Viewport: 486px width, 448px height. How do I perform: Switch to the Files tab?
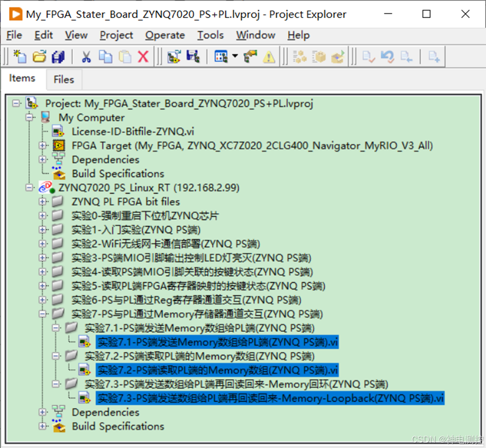[x=64, y=80]
